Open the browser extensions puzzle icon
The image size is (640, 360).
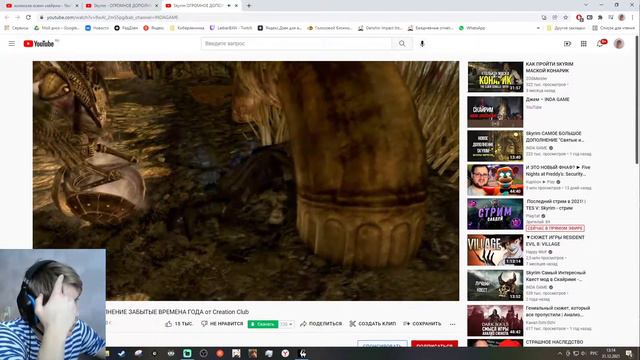(600, 18)
